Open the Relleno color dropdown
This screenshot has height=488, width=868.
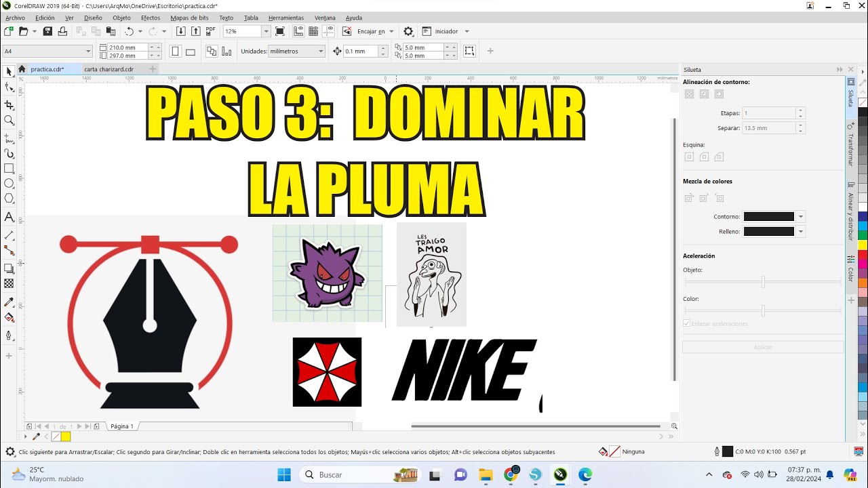pyautogui.click(x=801, y=231)
